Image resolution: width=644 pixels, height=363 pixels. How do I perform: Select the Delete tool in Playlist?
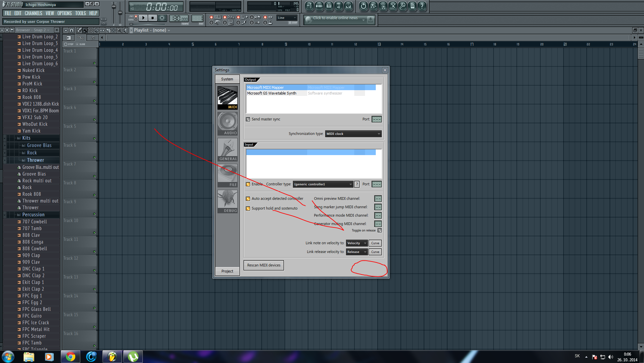point(91,30)
